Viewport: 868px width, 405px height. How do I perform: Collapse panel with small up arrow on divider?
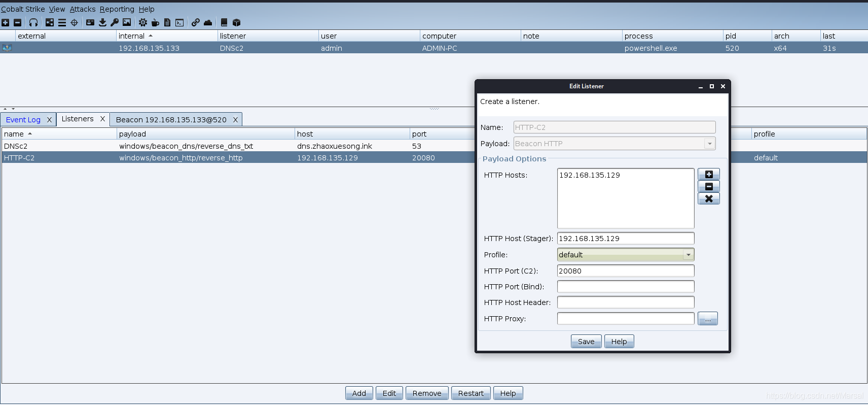(x=5, y=109)
